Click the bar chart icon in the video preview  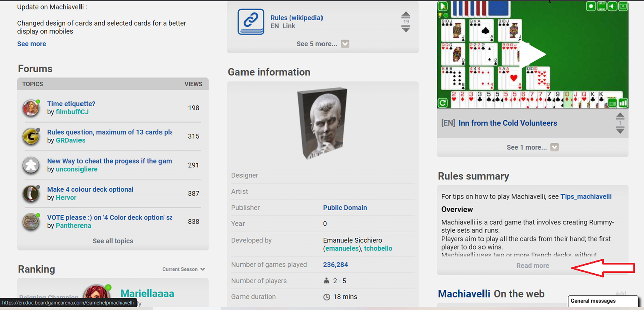[623, 103]
